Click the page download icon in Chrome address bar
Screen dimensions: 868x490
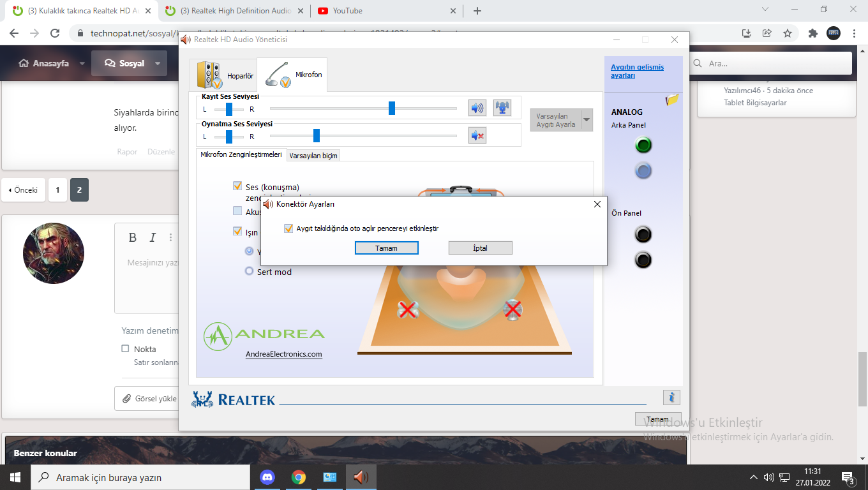(747, 33)
